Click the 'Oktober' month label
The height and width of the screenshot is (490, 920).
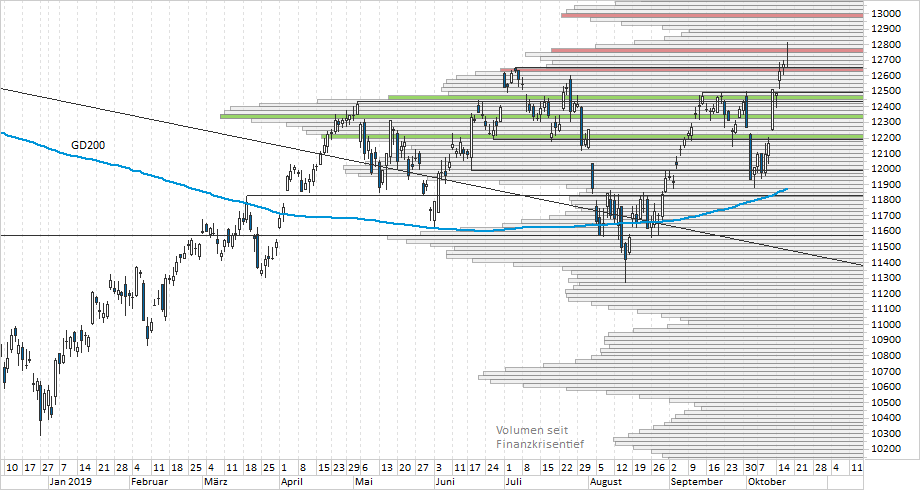[x=767, y=481]
